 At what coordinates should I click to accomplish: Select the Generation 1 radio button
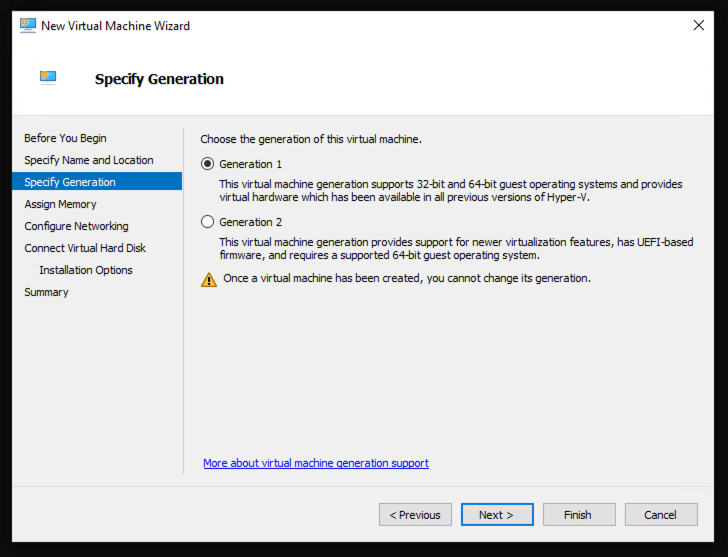click(x=208, y=164)
